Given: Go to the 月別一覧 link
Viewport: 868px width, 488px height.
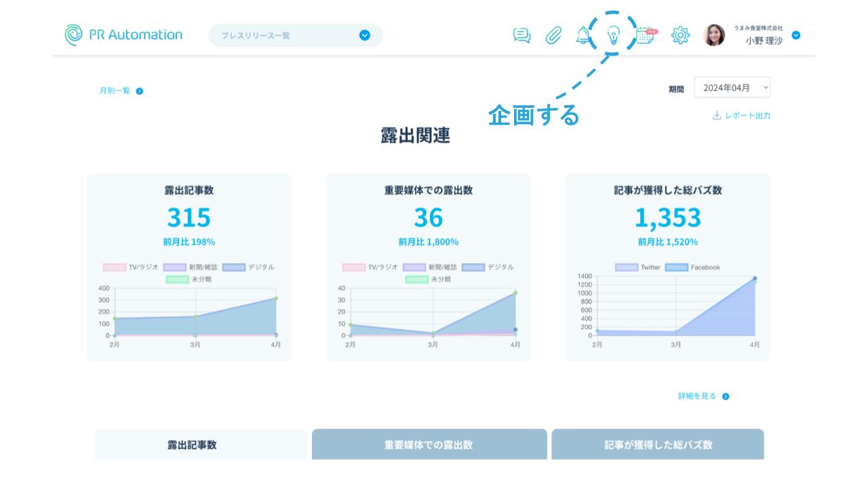Looking at the screenshot, I should point(121,91).
